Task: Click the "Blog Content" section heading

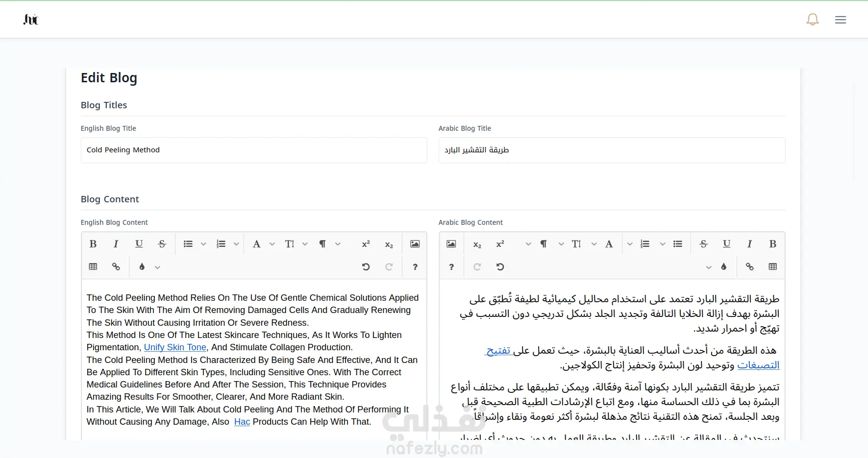Action: click(x=110, y=199)
